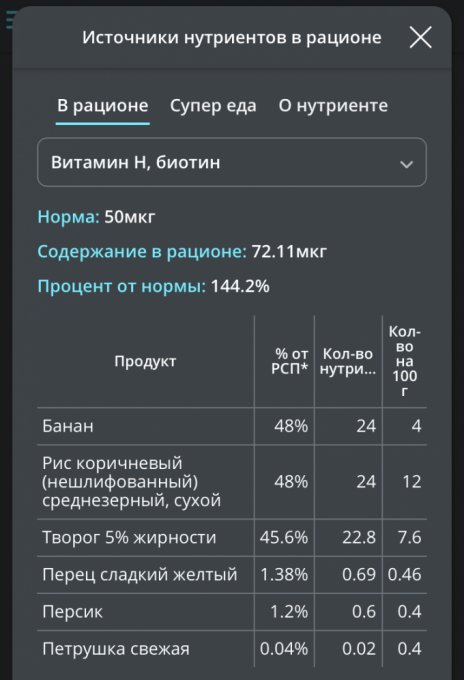
Task: Click the Процент от нормы 144.2% text
Action: point(154,286)
